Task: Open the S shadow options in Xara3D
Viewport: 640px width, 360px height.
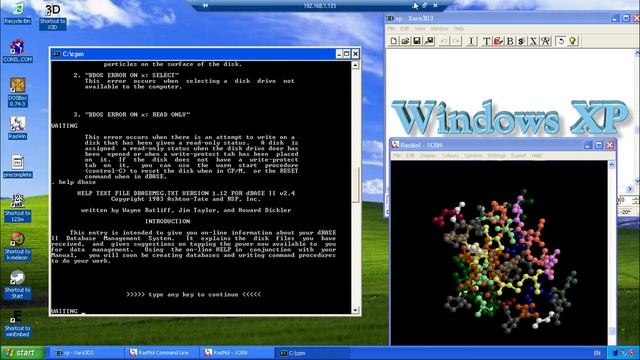Action: pos(521,41)
